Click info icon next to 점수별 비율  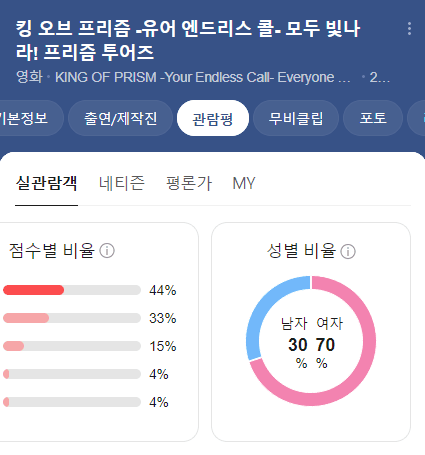[107, 251]
